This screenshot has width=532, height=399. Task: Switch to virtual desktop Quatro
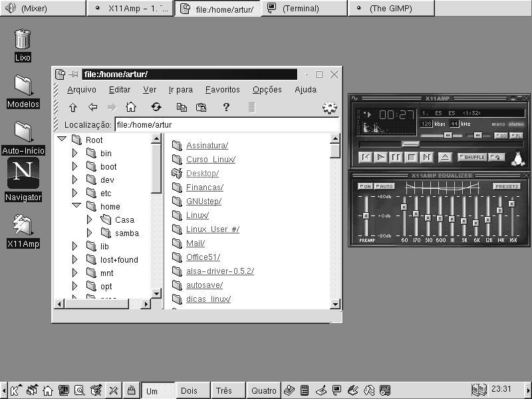(263, 391)
